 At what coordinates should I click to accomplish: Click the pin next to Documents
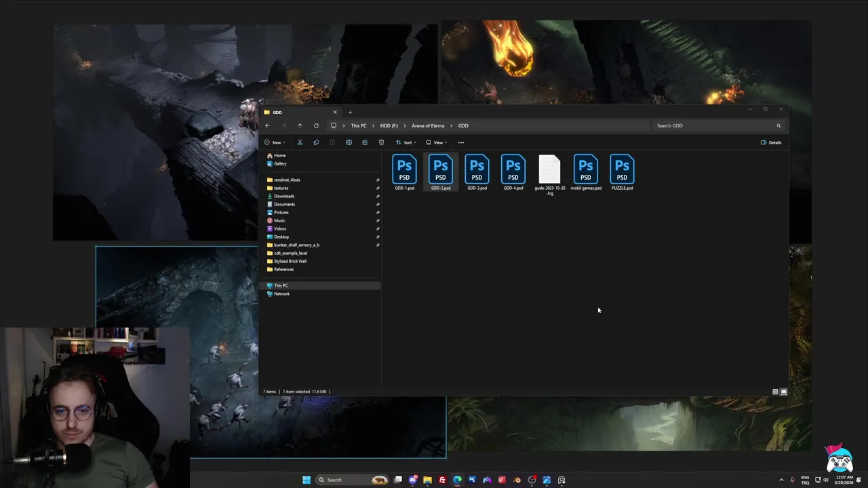click(x=378, y=204)
